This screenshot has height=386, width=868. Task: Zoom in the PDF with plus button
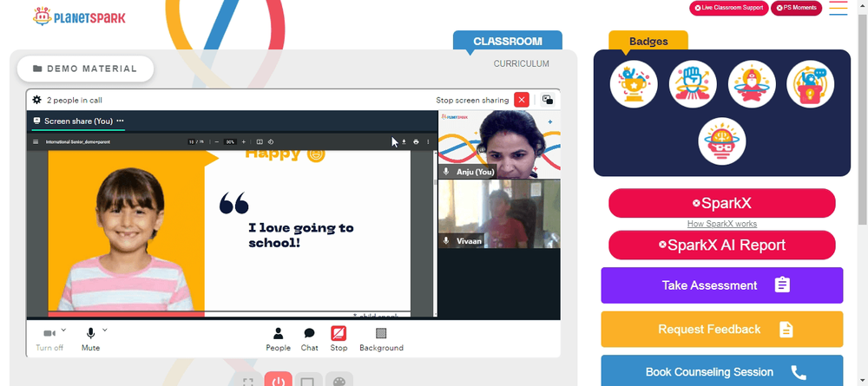point(244,141)
